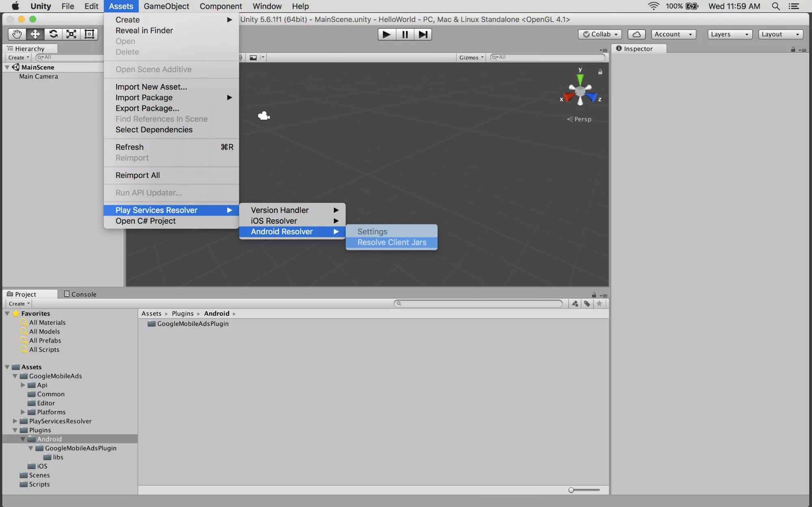Open Gizmos dropdown
Image resolution: width=812 pixels, height=507 pixels.
[x=471, y=58]
